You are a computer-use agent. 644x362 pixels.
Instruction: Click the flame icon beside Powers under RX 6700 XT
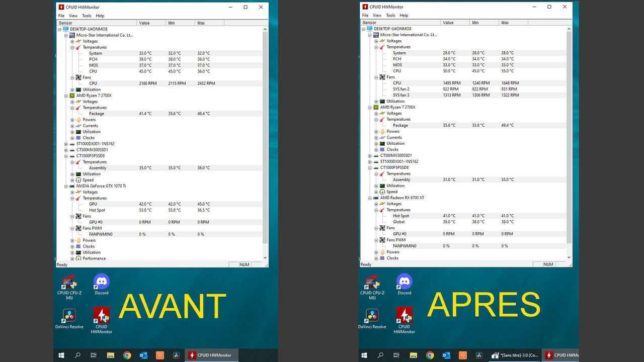pos(382,252)
